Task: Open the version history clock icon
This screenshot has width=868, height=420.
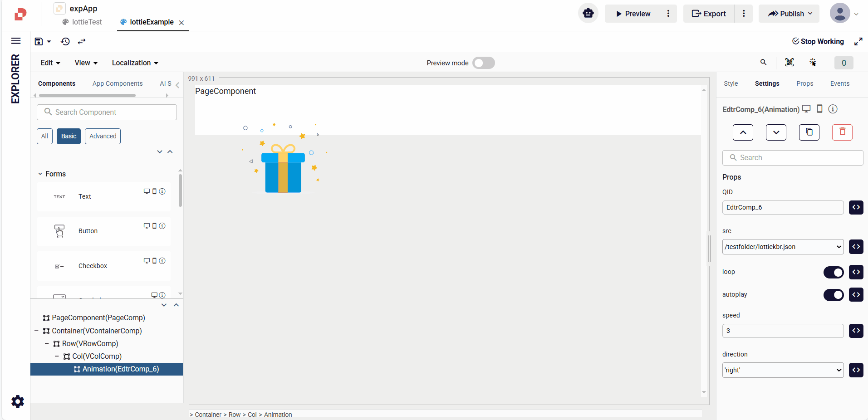Action: (x=65, y=42)
